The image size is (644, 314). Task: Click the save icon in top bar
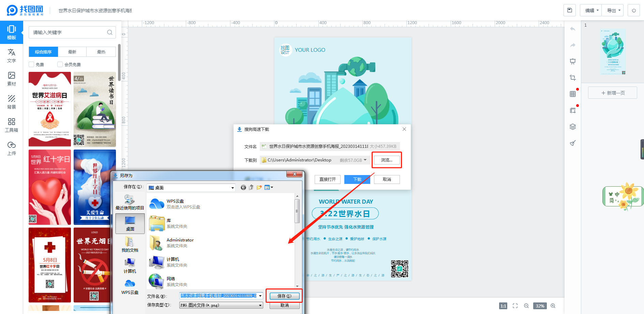coord(569,10)
